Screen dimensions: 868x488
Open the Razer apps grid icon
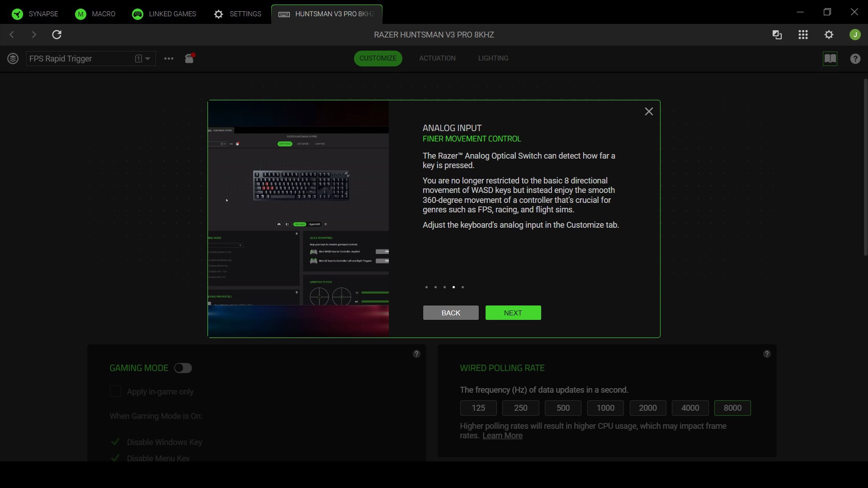[803, 34]
